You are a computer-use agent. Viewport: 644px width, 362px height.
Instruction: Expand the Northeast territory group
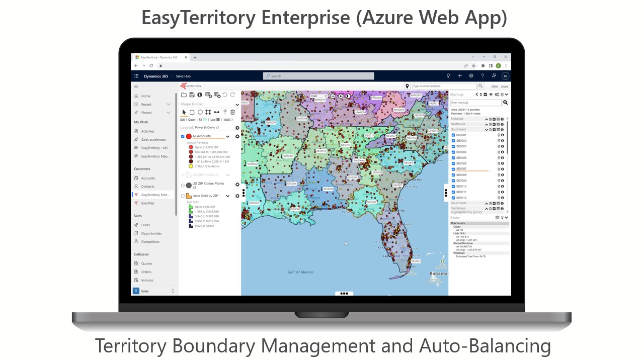pyautogui.click(x=487, y=124)
